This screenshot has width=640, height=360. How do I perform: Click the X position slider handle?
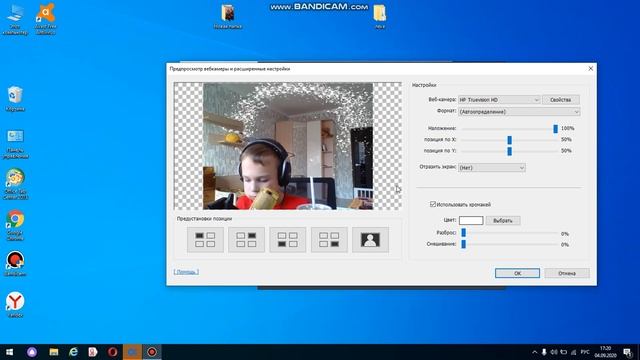coord(509,140)
